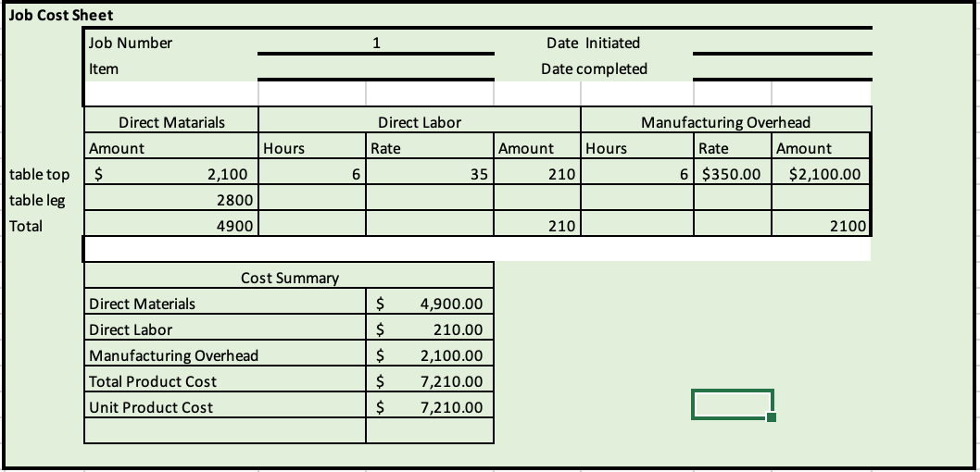Select the 'Date completed' label
Screen dimensions: 980x472
tap(594, 68)
